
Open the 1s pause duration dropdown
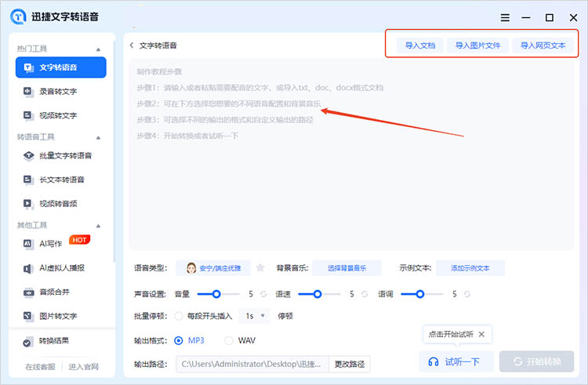[x=254, y=316]
